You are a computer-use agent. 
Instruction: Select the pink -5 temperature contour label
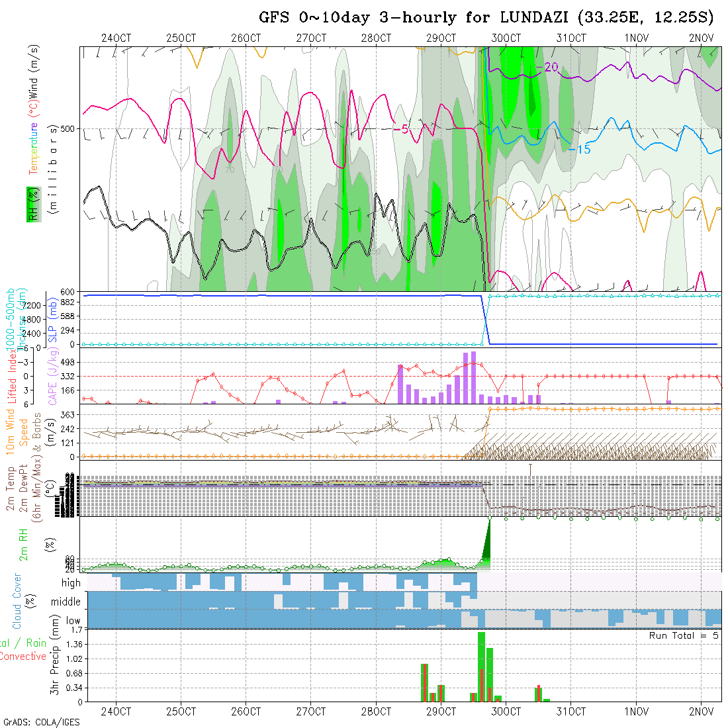pyautogui.click(x=400, y=129)
